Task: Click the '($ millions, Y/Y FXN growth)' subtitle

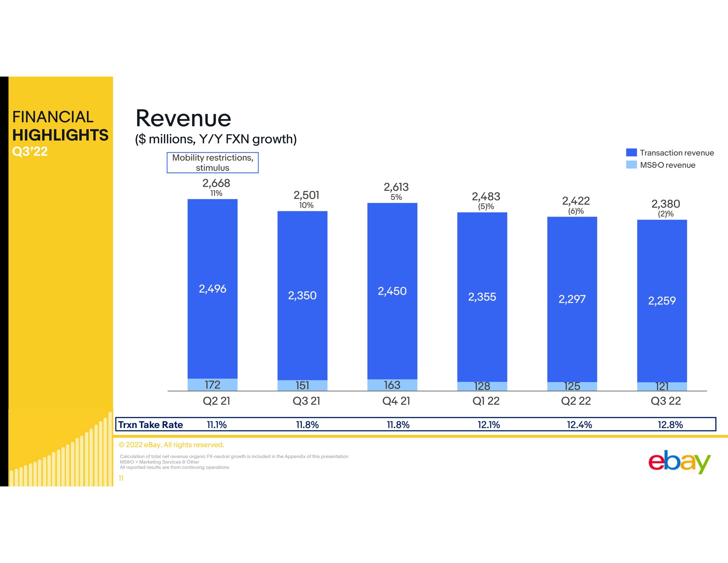Action: (216, 139)
